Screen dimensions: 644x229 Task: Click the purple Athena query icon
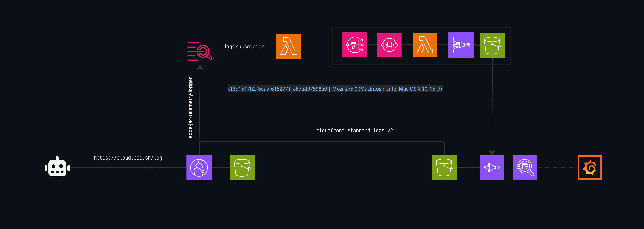click(525, 167)
